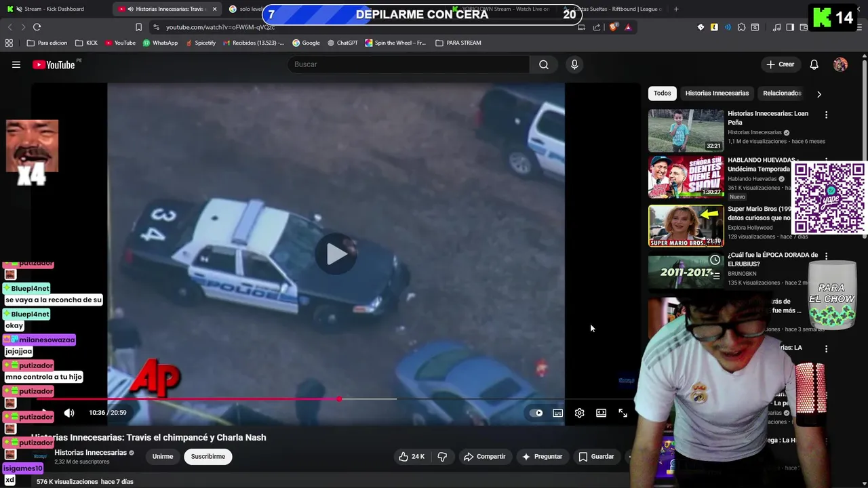The image size is (868, 488).
Task: Click the search magnifier button
Action: tap(544, 64)
